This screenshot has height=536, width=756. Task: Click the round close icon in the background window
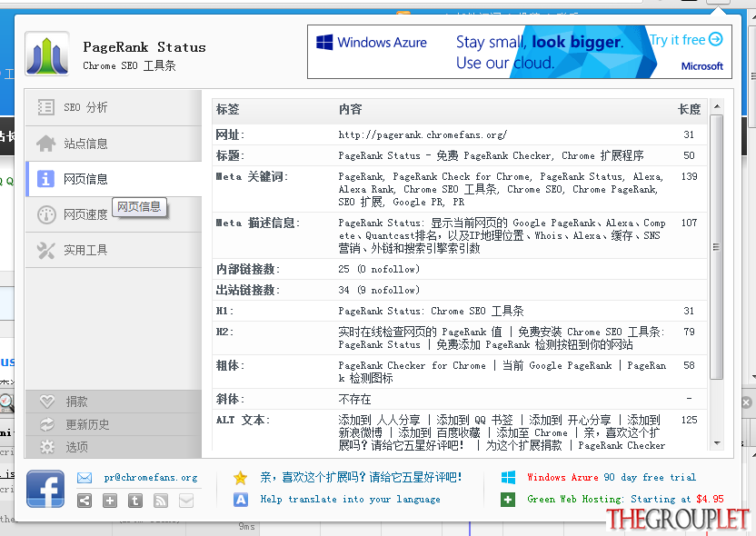(746, 402)
